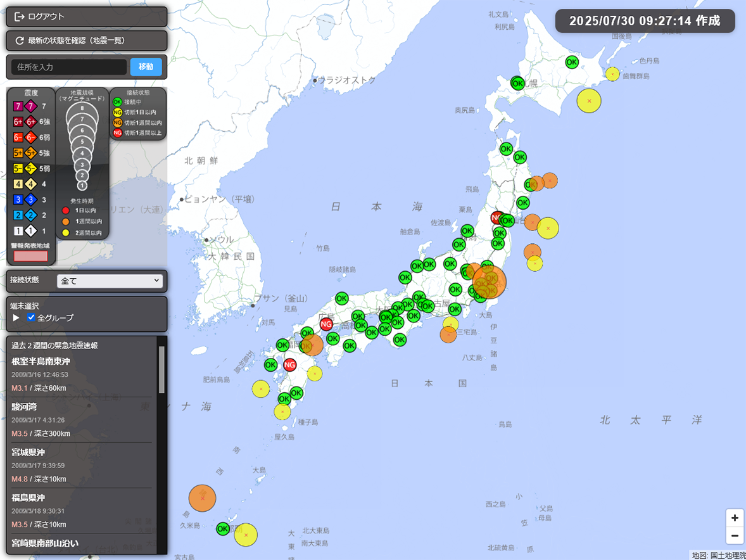
Task: Click the magenta square intensity 7 legend icon
Action: (18, 106)
